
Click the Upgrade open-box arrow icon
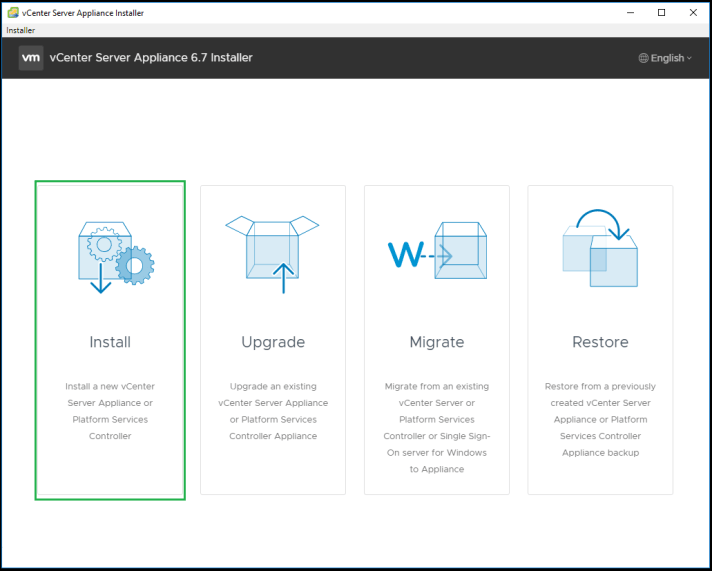[273, 251]
